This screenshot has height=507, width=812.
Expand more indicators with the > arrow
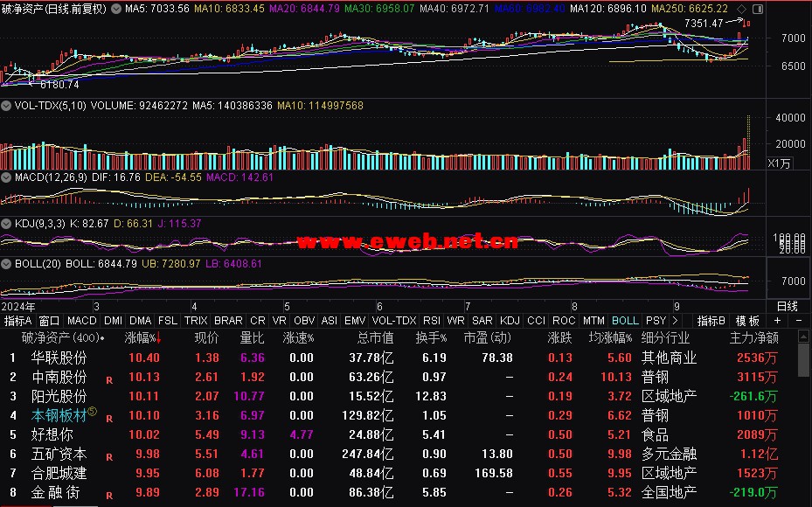point(675,321)
